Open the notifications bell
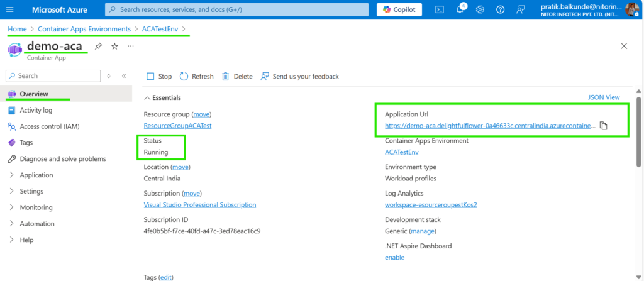This screenshot has height=281, width=644. pyautogui.click(x=460, y=9)
